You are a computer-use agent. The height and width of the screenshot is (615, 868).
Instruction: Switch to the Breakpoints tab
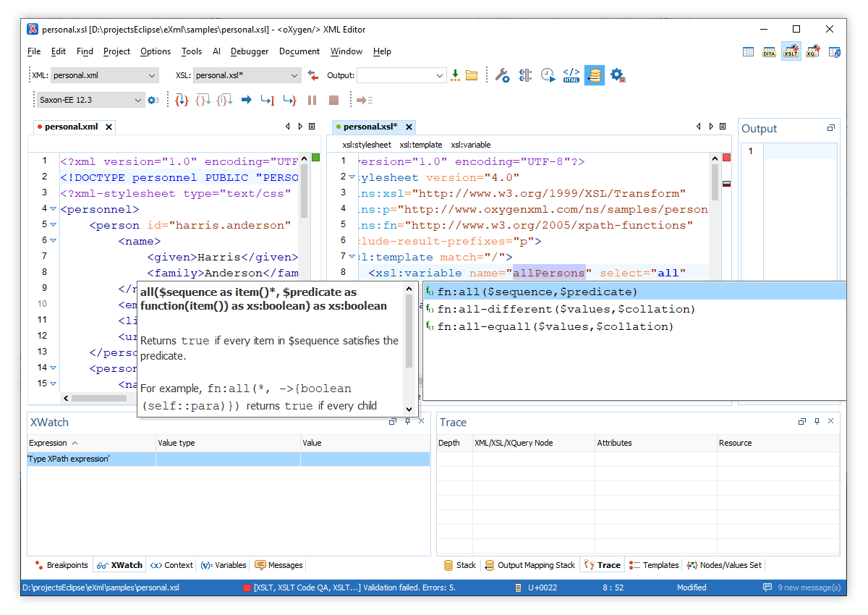61,565
